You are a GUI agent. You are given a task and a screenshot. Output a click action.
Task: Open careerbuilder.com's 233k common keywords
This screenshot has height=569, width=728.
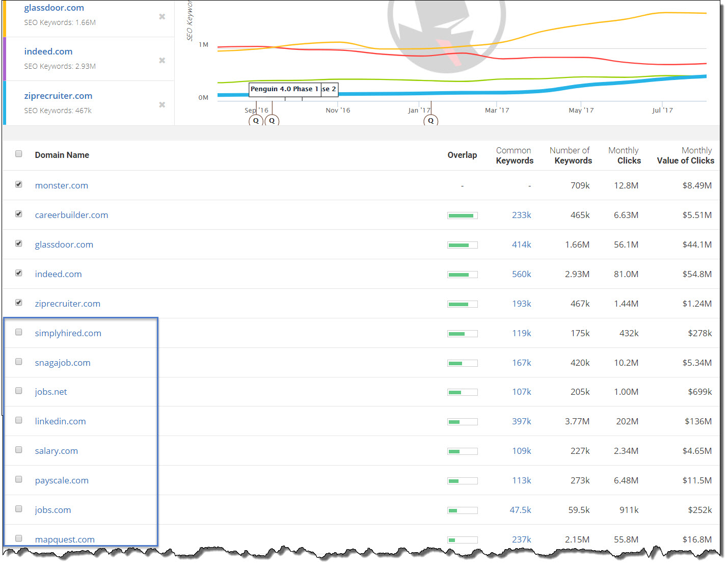coord(522,215)
